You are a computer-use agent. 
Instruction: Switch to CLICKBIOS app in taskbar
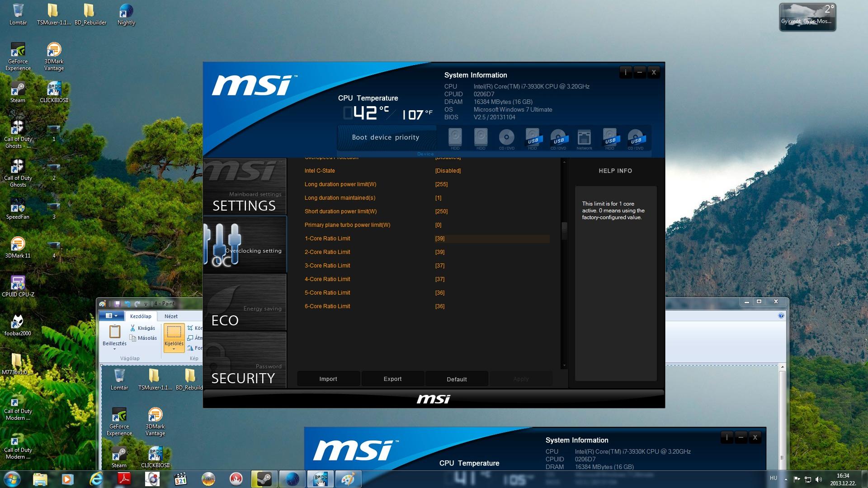tap(320, 479)
